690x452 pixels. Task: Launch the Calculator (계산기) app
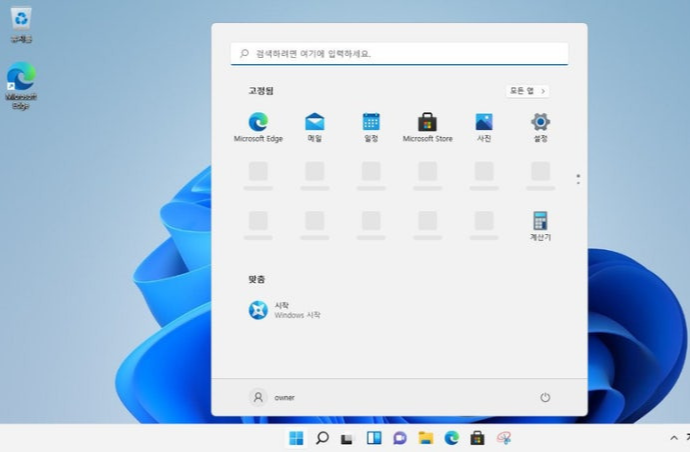pyautogui.click(x=540, y=226)
